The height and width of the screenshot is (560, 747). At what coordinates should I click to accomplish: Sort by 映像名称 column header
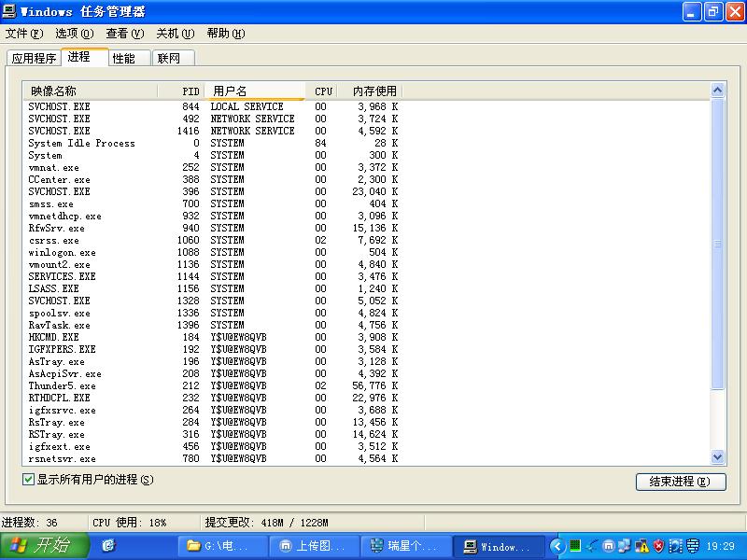coord(91,91)
